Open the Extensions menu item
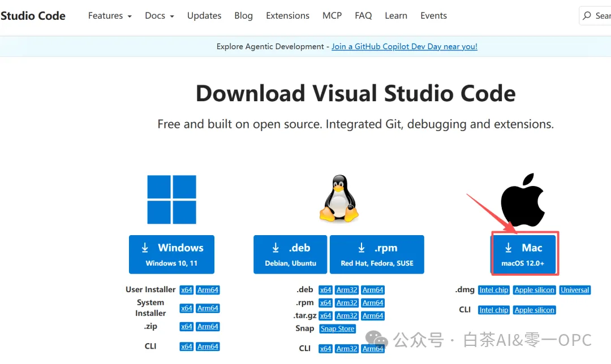The width and height of the screenshot is (611, 364). click(x=287, y=16)
